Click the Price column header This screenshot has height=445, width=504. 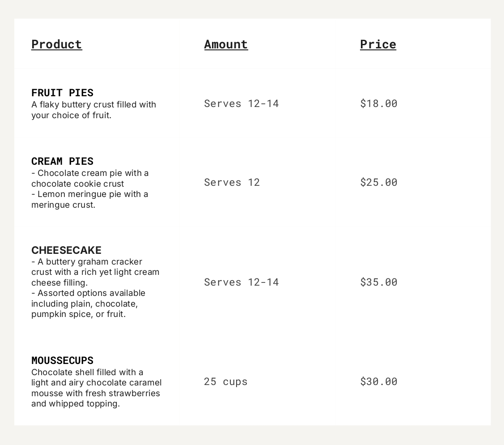point(378,44)
